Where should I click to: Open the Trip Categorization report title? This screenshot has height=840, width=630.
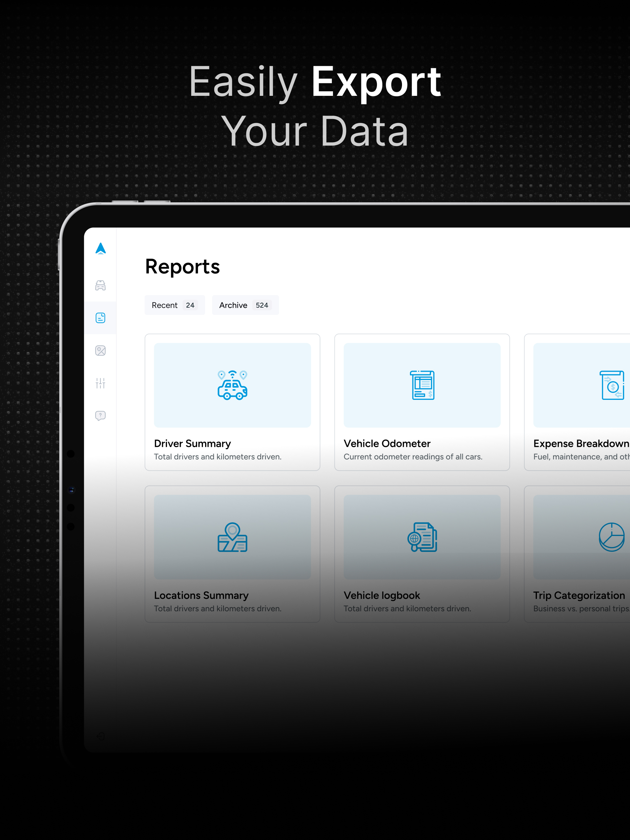[x=579, y=596]
